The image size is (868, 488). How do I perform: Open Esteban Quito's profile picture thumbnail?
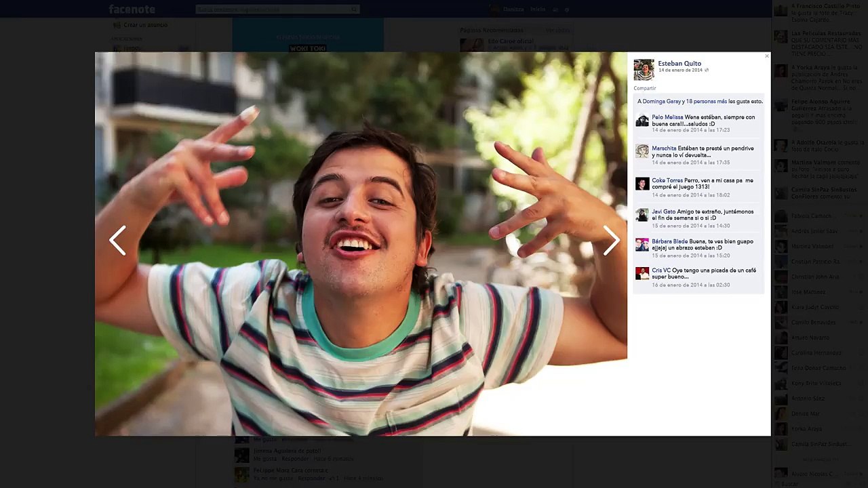(x=644, y=69)
